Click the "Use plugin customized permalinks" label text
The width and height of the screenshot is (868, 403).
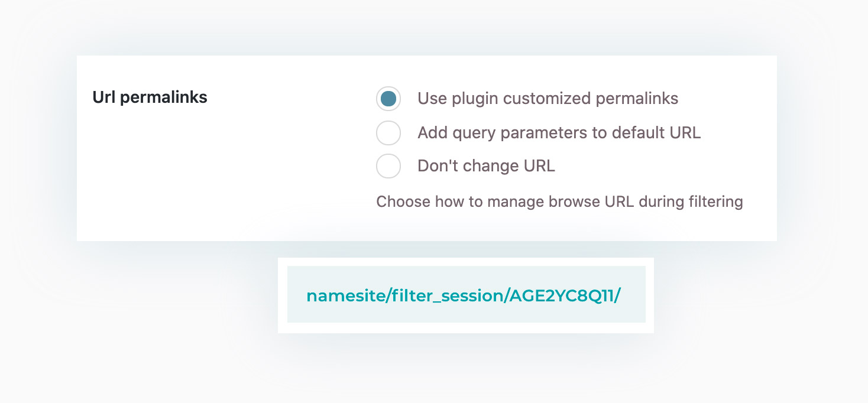[548, 99]
